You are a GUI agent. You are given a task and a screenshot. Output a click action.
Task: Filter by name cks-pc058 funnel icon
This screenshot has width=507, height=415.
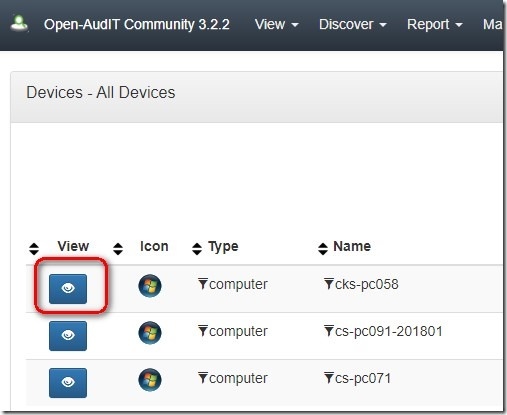(x=329, y=284)
